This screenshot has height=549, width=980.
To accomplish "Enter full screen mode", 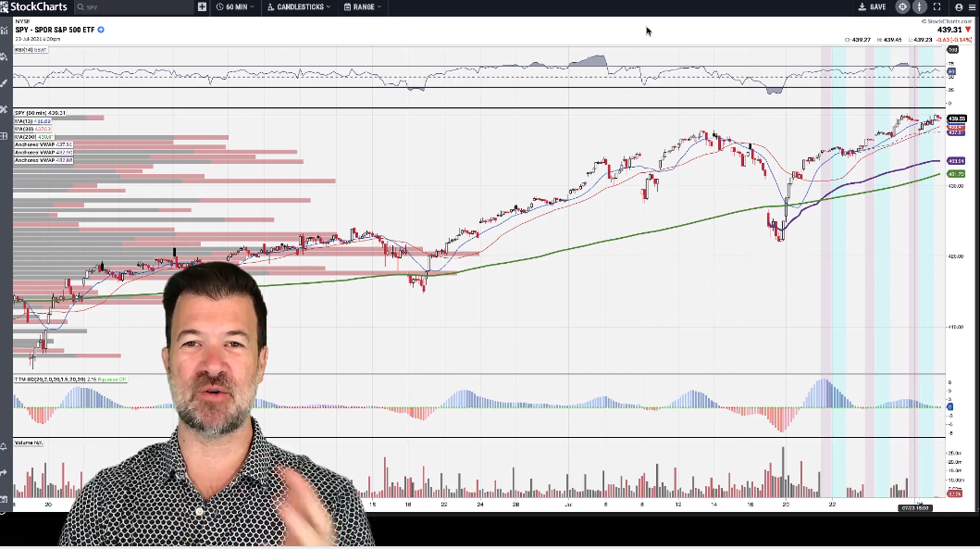I will 937,6.
